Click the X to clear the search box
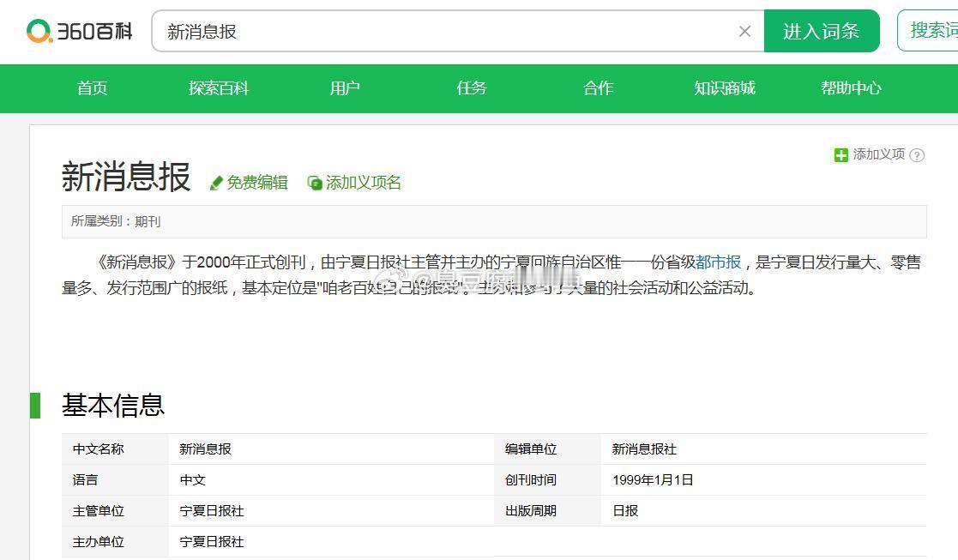 tap(744, 31)
